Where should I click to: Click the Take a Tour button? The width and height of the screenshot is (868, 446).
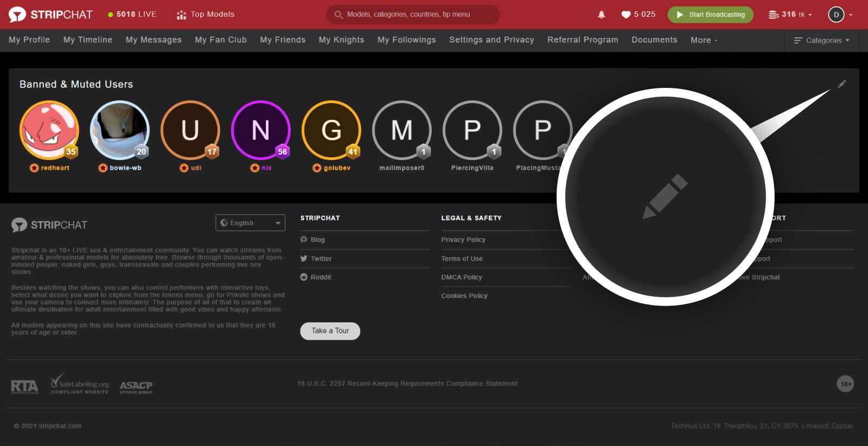click(330, 331)
